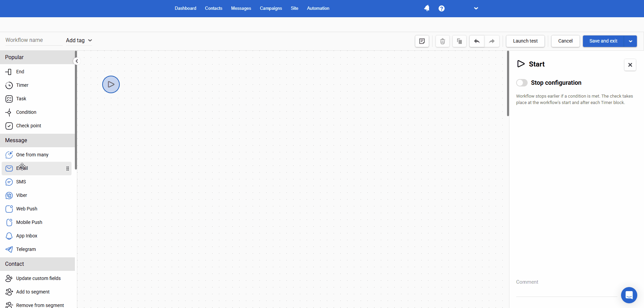The height and width of the screenshot is (308, 644).
Task: Click the Start node on canvas
Action: coord(111,84)
